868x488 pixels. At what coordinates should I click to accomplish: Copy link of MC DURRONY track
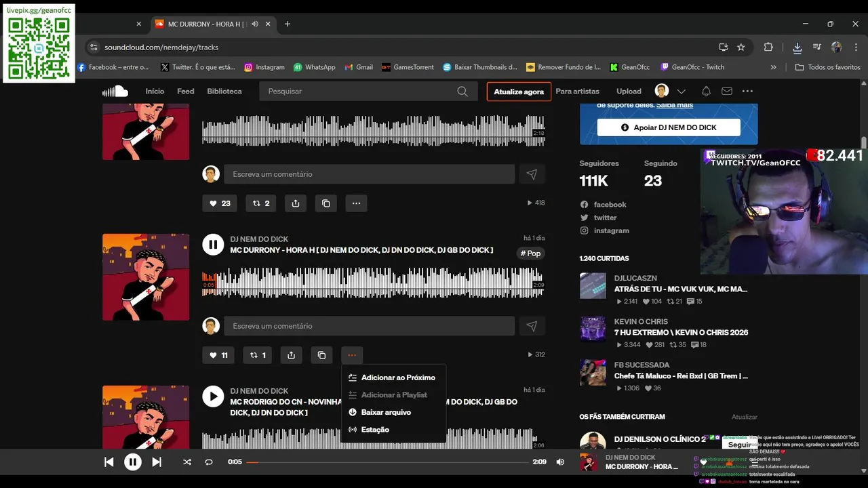pyautogui.click(x=321, y=355)
